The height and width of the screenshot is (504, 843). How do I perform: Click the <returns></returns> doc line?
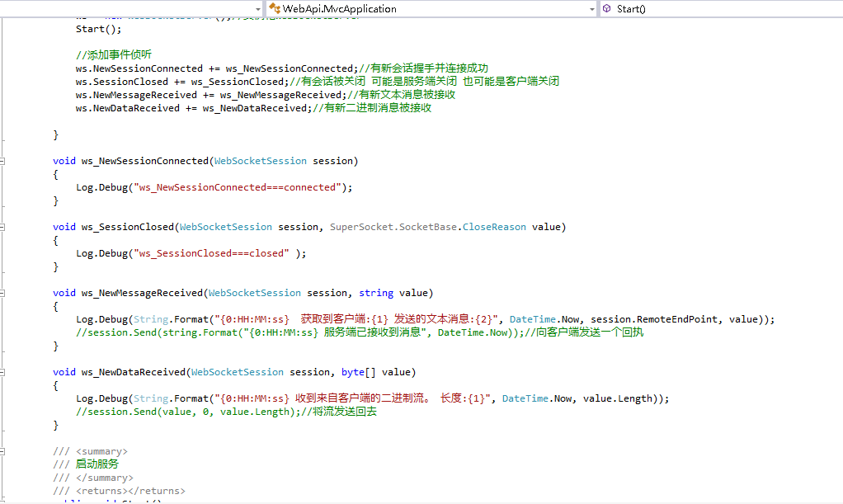[119, 491]
